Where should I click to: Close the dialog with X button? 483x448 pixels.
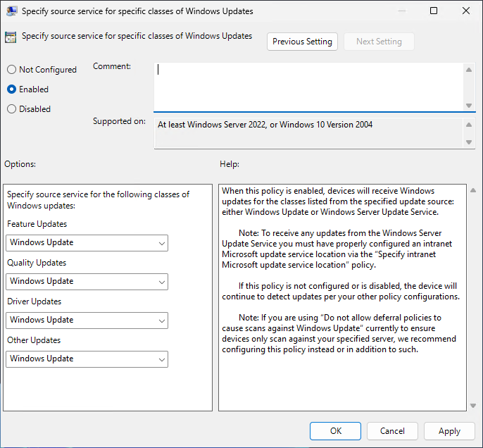point(466,11)
